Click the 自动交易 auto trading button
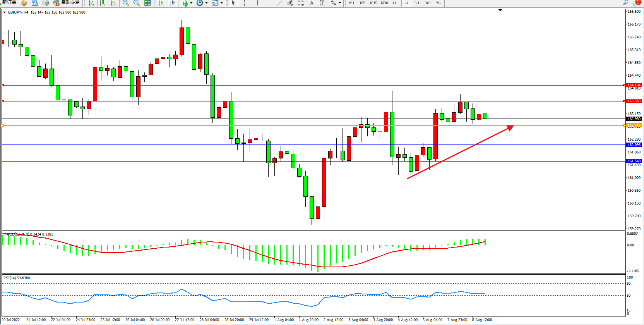This screenshot has width=644, height=325. [66, 3]
